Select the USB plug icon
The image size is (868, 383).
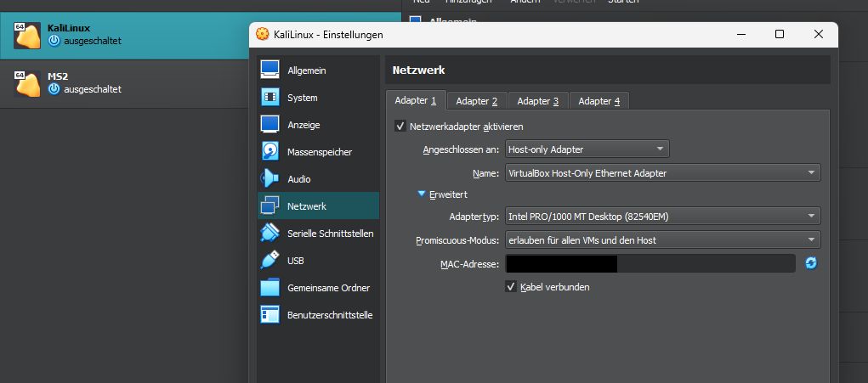(269, 260)
